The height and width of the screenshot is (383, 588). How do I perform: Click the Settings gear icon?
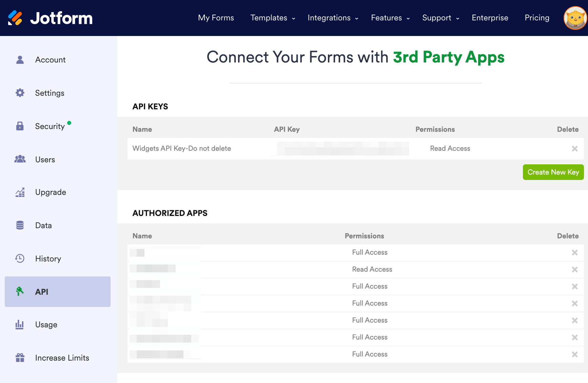(20, 93)
